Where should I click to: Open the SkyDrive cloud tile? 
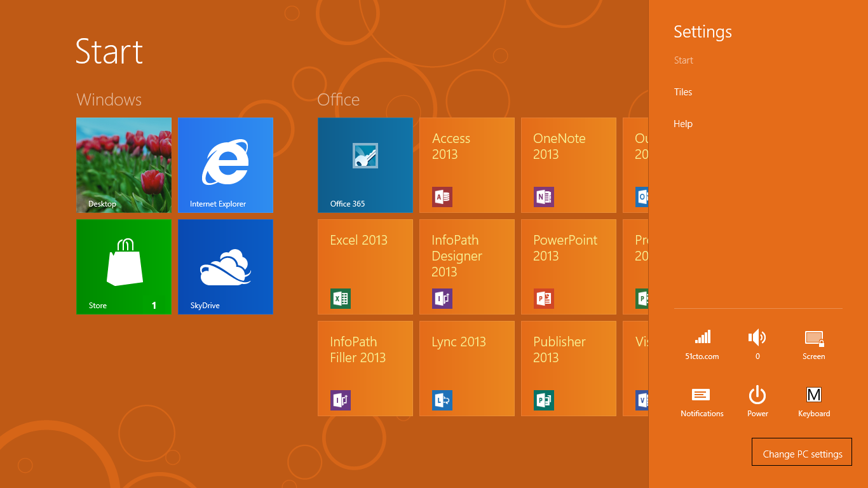click(x=226, y=267)
